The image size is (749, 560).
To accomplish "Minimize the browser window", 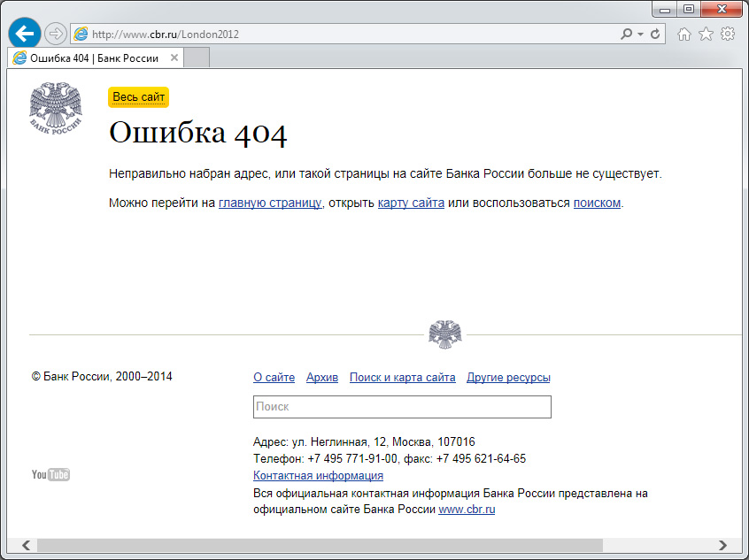I will click(665, 9).
